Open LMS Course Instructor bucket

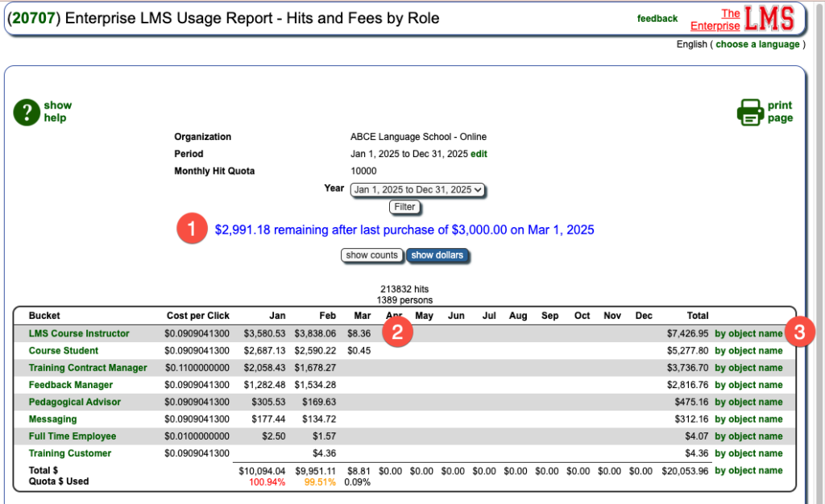[79, 334]
